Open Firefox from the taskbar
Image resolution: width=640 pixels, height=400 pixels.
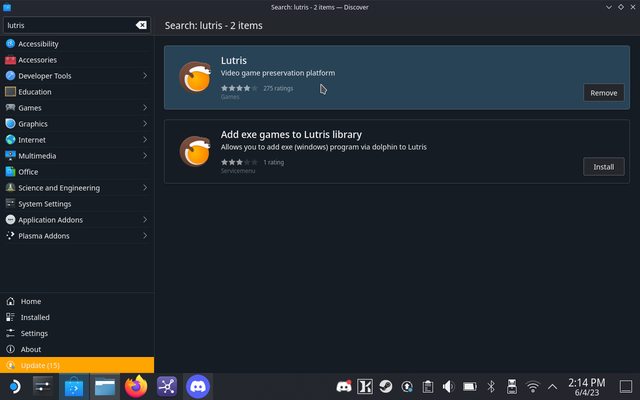pos(136,386)
